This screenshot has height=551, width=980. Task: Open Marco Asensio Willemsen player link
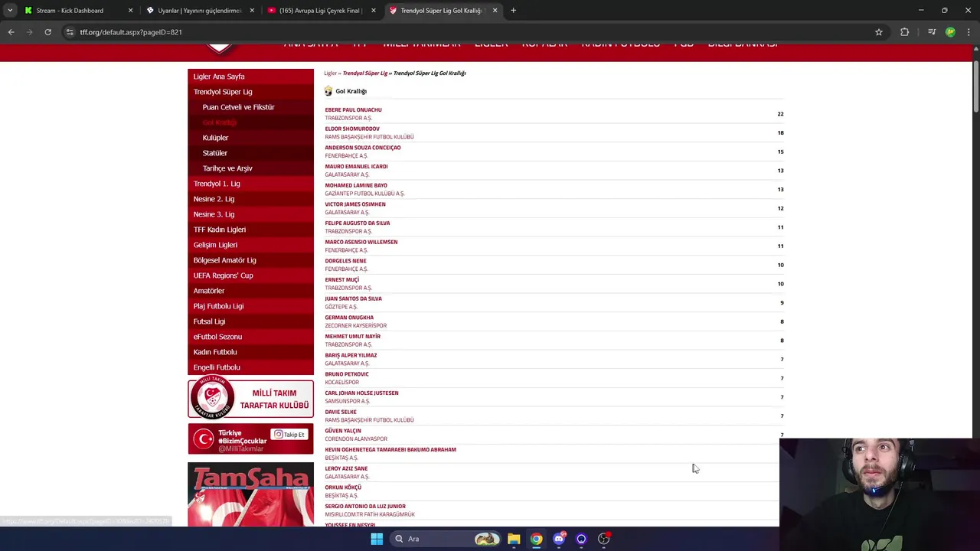coord(361,242)
